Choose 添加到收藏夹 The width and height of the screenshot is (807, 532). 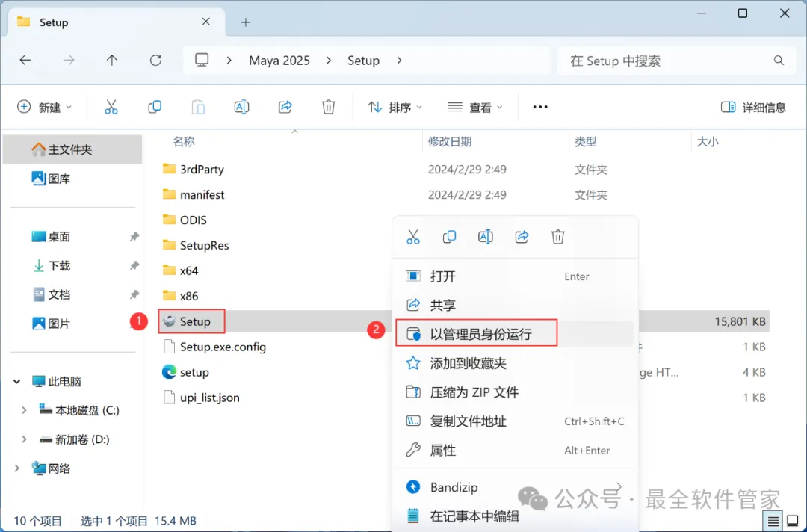515,363
